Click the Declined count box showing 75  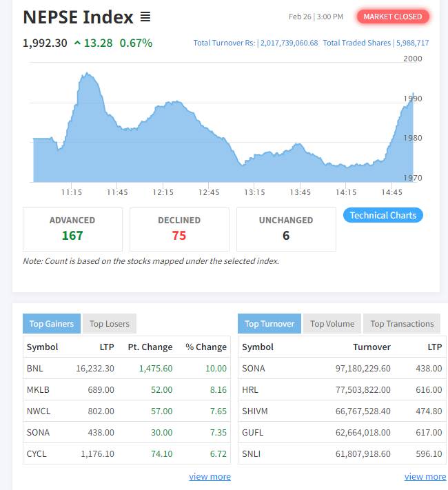click(179, 229)
